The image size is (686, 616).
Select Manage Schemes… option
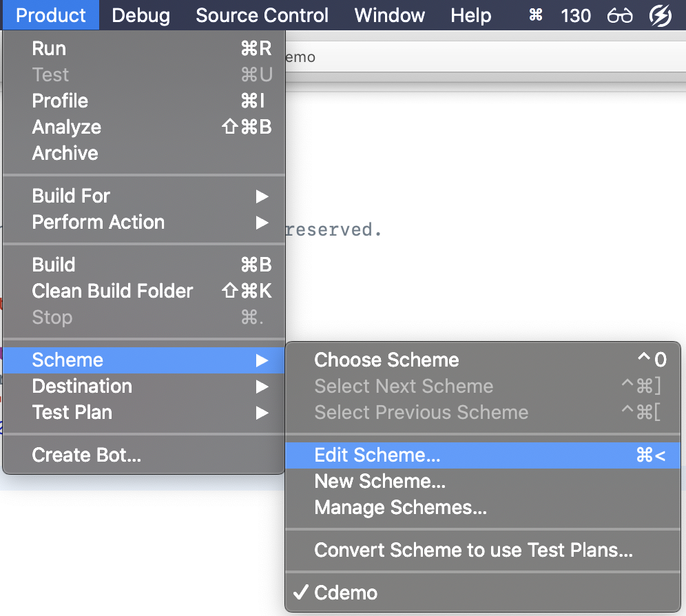pyautogui.click(x=401, y=507)
